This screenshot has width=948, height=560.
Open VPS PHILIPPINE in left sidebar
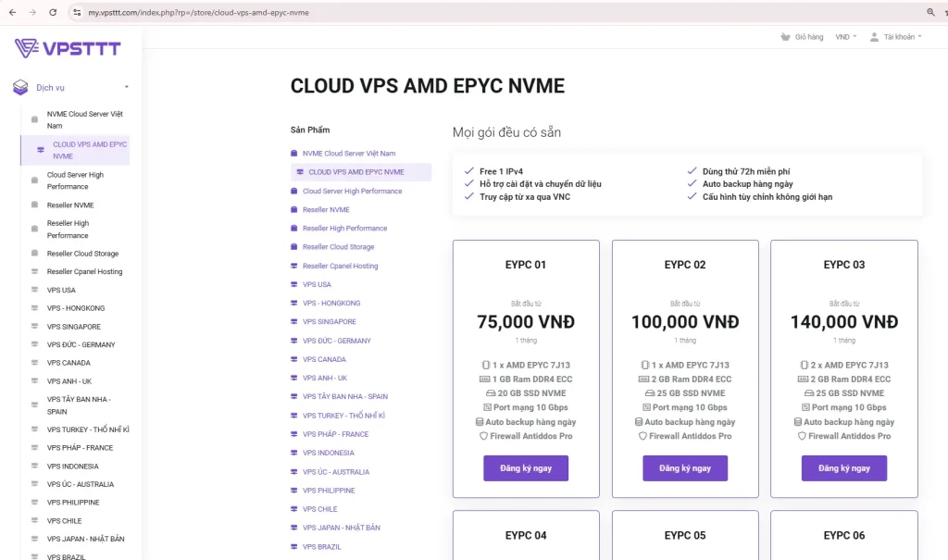point(72,503)
